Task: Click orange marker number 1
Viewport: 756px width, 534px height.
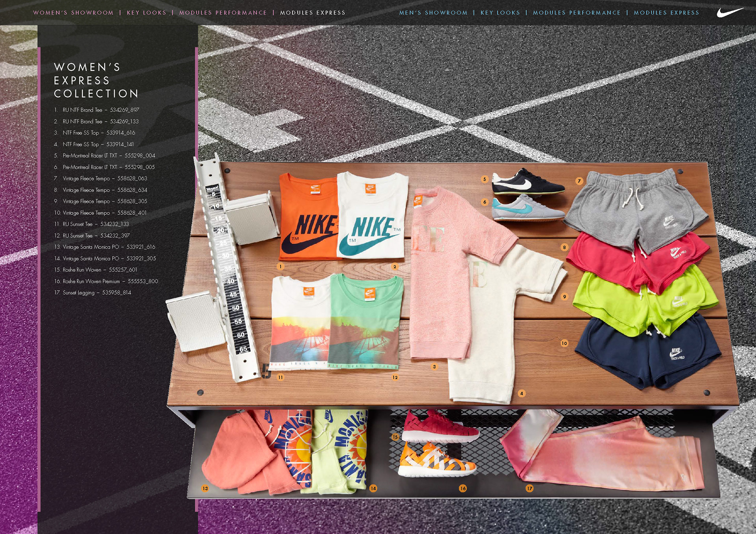Action: click(x=280, y=266)
